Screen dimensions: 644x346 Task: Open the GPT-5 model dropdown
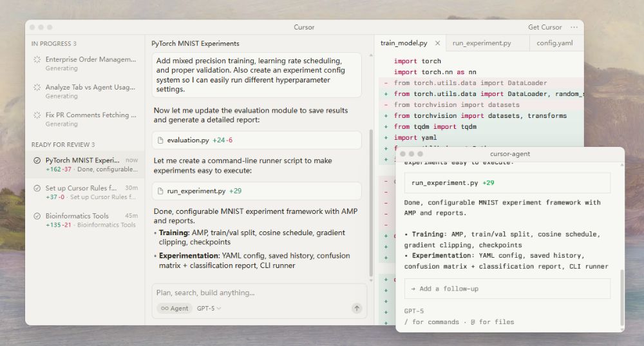(209, 309)
